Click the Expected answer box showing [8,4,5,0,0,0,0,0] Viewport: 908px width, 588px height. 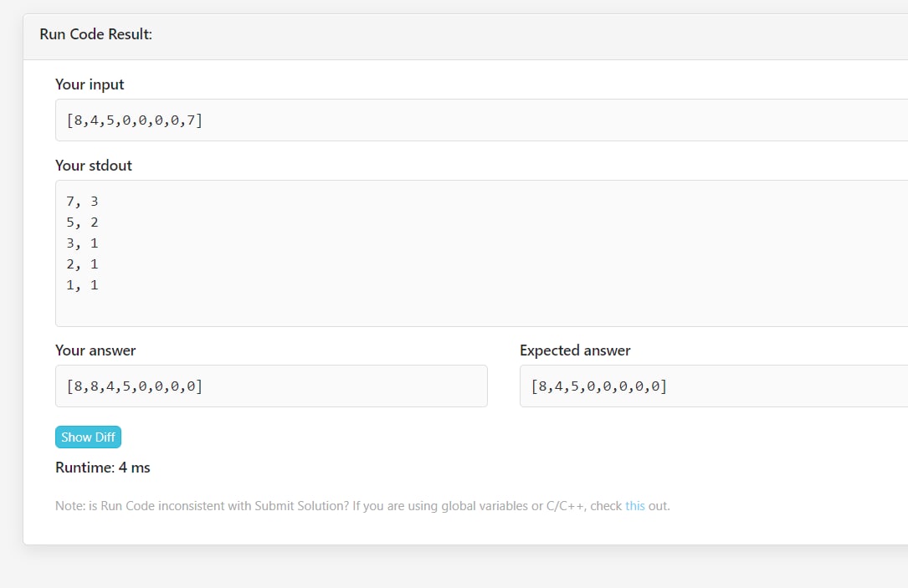tap(713, 386)
